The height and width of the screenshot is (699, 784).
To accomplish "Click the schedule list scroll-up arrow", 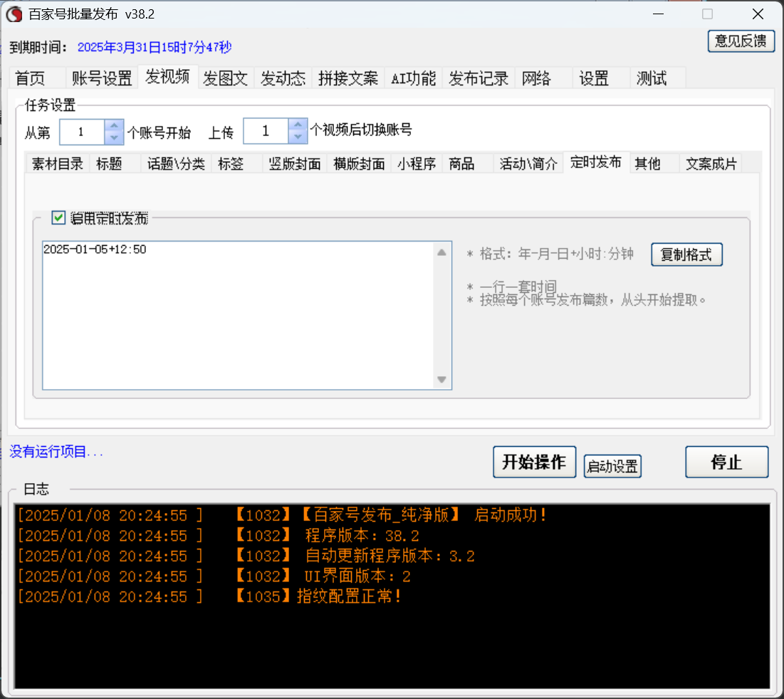I will point(441,253).
